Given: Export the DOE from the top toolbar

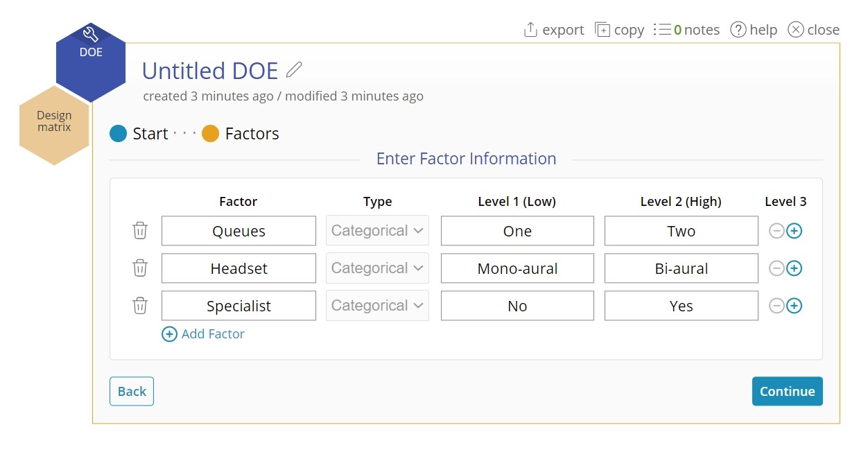Looking at the screenshot, I should click(x=553, y=30).
